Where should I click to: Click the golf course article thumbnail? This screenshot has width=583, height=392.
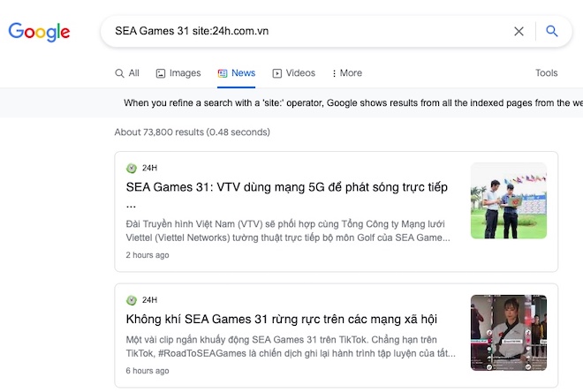[509, 200]
